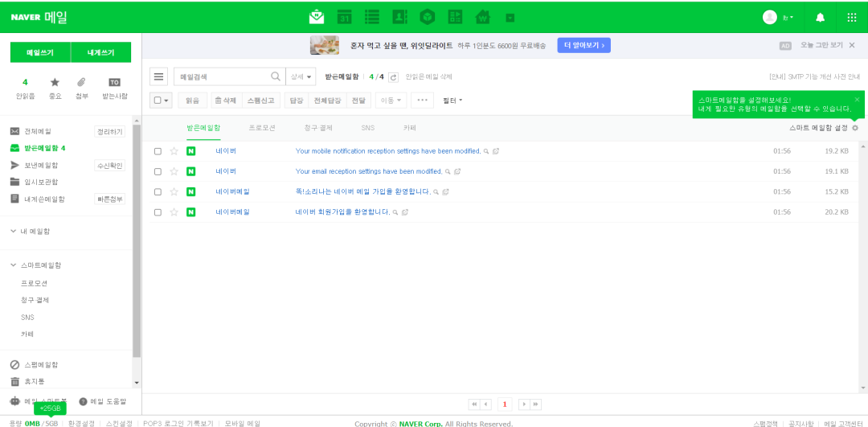Viewport: 868px width, 427px height.
Task: Open 전체메일 folder in sidebar
Action: (38, 131)
